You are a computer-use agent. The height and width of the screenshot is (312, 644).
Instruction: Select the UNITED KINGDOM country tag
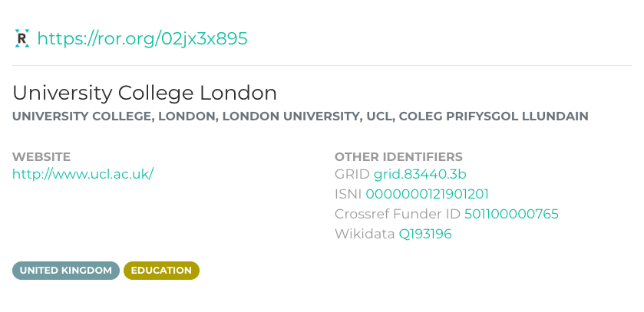[x=66, y=271]
